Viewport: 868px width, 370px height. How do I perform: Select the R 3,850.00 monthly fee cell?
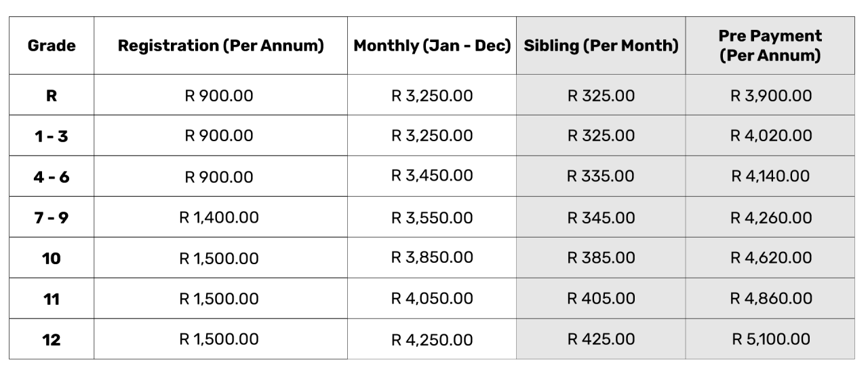[432, 257]
